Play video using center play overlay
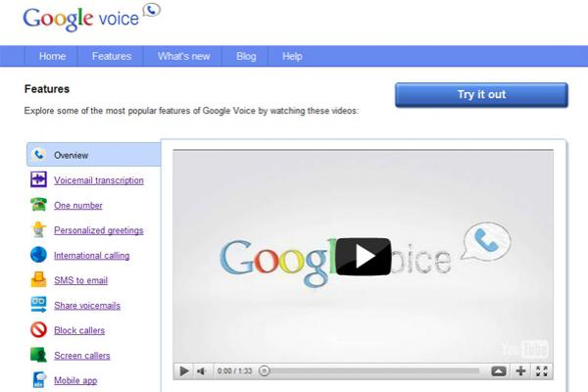This screenshot has width=588, height=392. [363, 256]
